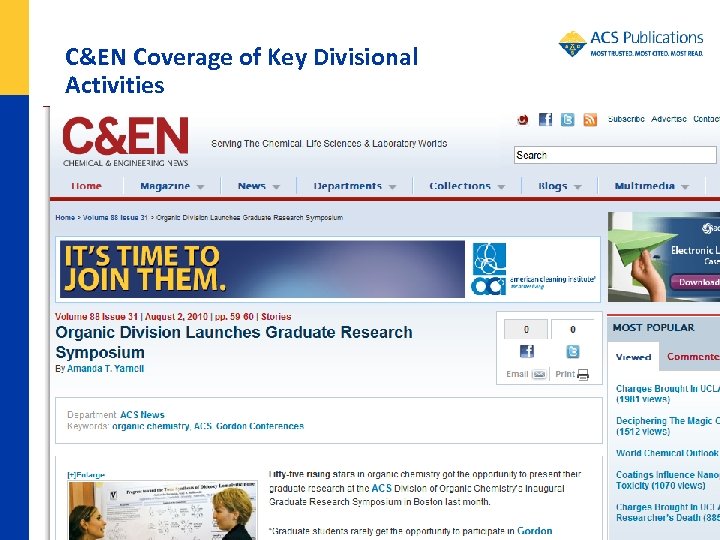Open the Multimedia menu
This screenshot has width=720, height=540.
(x=645, y=186)
